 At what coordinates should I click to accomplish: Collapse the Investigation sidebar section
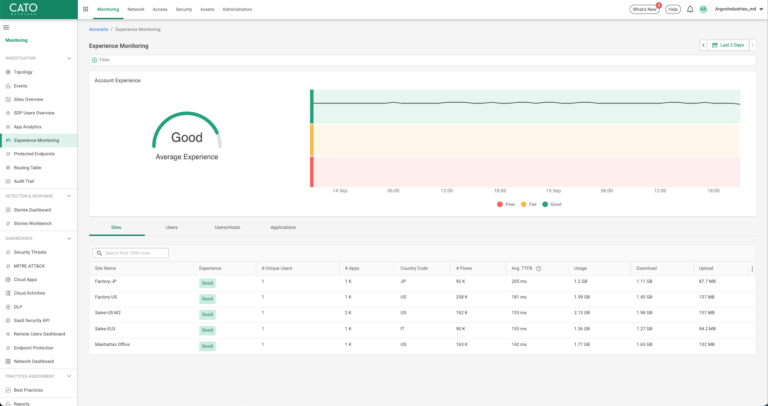point(69,58)
